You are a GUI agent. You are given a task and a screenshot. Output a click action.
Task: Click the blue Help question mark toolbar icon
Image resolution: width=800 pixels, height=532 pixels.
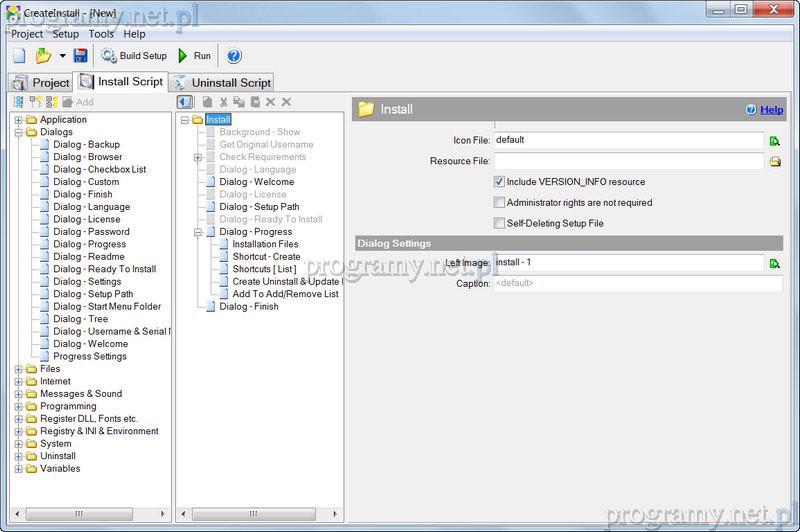[x=234, y=56]
